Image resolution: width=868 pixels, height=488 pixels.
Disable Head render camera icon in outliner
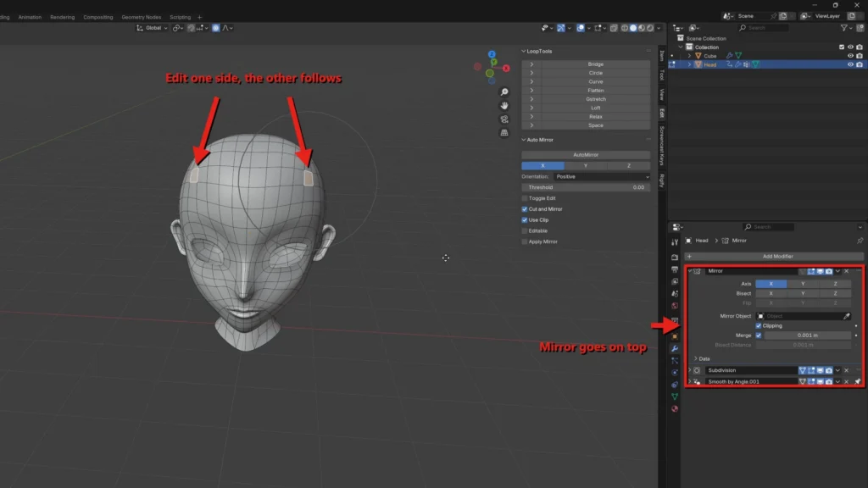(x=860, y=64)
